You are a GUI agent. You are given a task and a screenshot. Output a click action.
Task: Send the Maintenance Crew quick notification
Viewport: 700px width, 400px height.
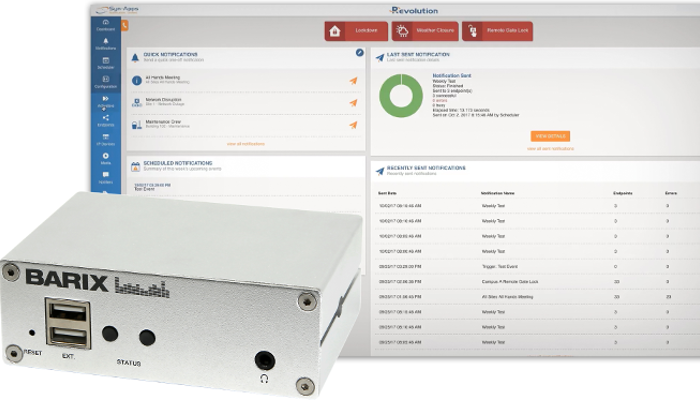tap(353, 125)
